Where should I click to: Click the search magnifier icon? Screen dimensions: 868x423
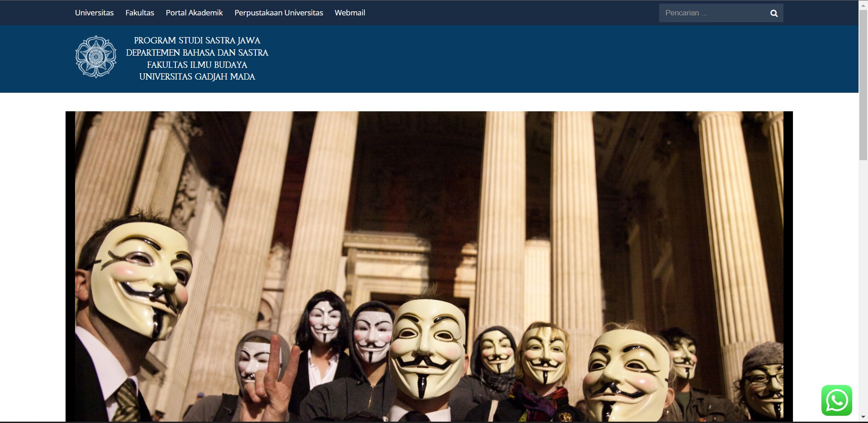(x=774, y=13)
